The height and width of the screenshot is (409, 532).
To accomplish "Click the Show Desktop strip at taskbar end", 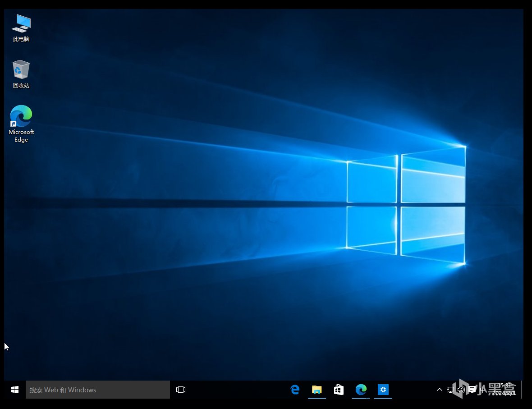I will pyautogui.click(x=522, y=390).
